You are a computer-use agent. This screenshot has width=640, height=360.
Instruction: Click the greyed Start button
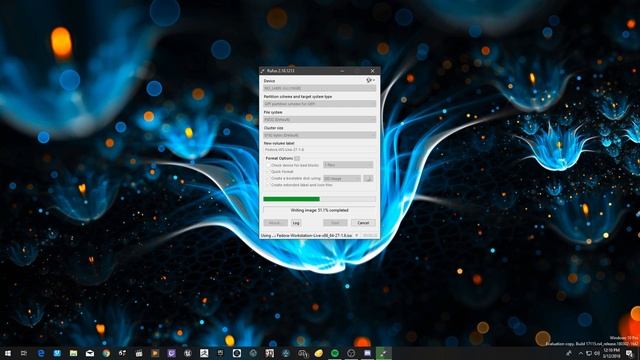335,223
